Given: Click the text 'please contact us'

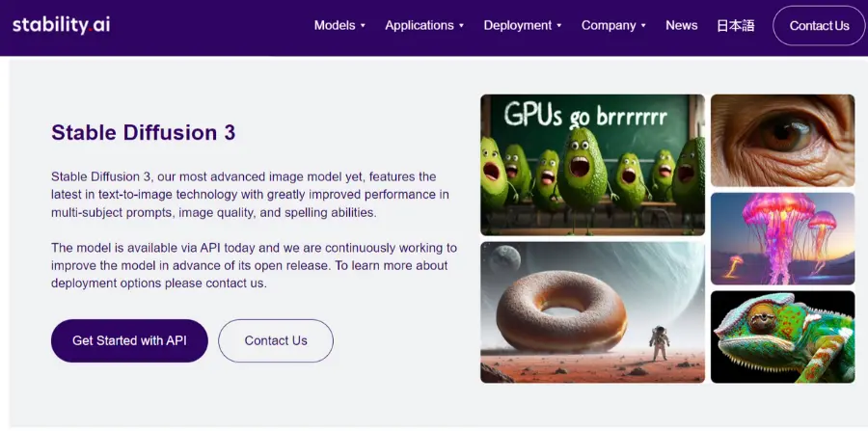Looking at the screenshot, I should [215, 283].
